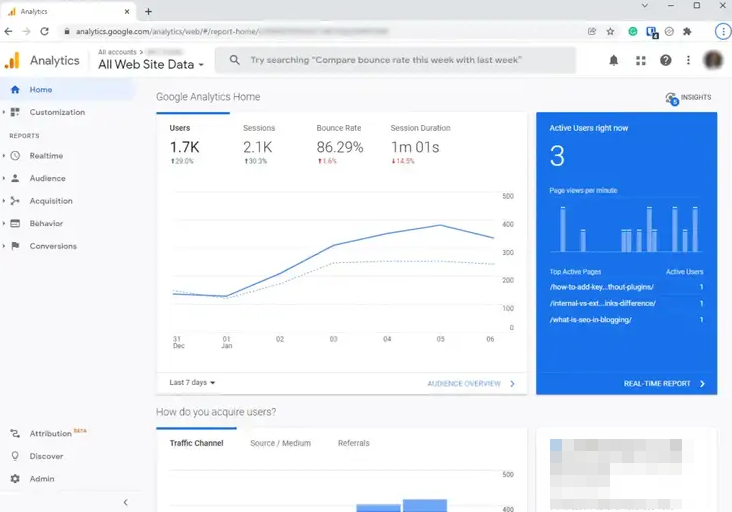Open a new browser tab with plus
This screenshot has width=732, height=512.
click(148, 12)
